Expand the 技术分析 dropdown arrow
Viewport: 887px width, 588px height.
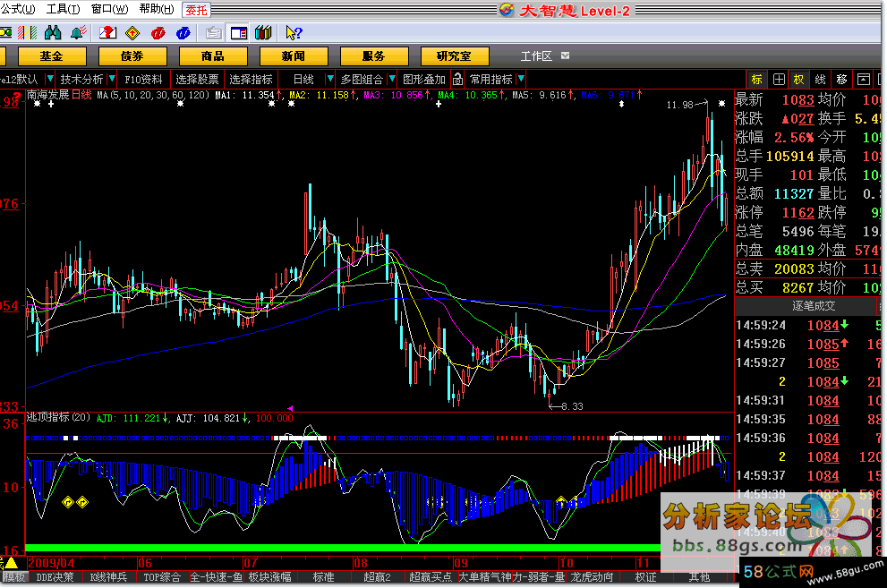click(x=112, y=79)
